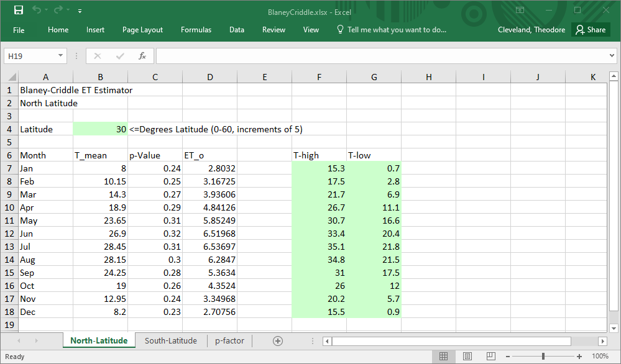Open the p-factor sheet tab

click(x=229, y=340)
